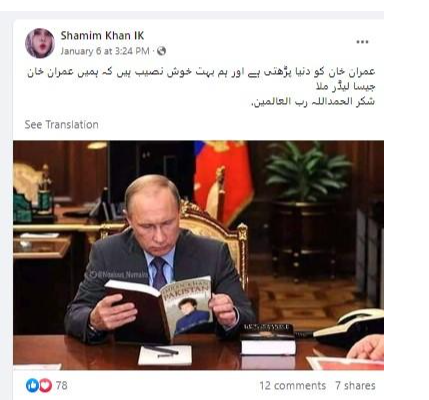Open the post photo of man reading book
This screenshot has width=429, height=400.
[x=198, y=255]
